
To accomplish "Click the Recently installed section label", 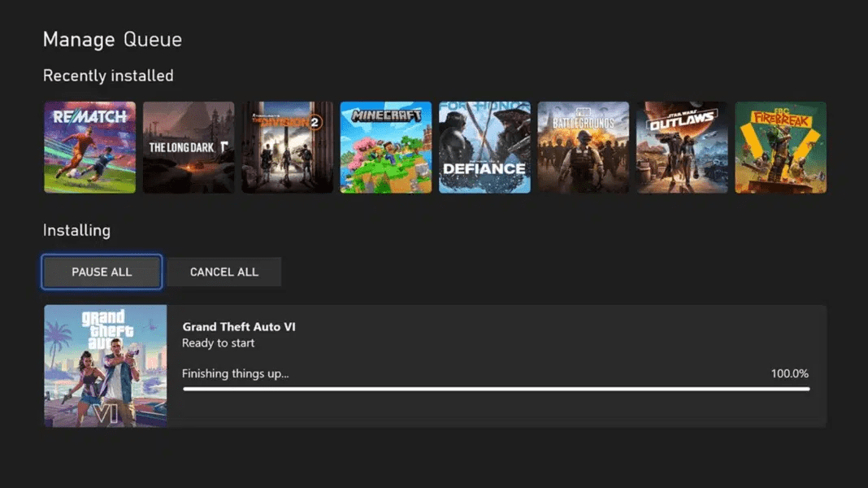I will (x=107, y=76).
